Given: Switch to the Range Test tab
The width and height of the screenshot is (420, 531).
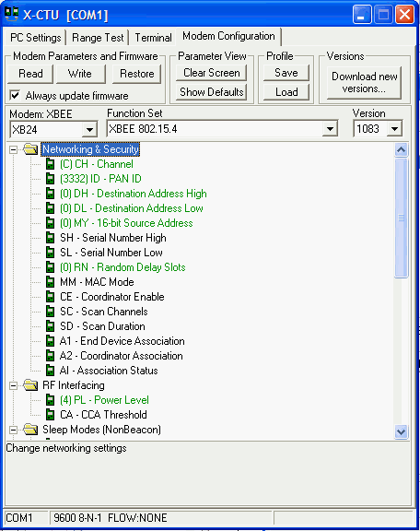Looking at the screenshot, I should pos(98,37).
